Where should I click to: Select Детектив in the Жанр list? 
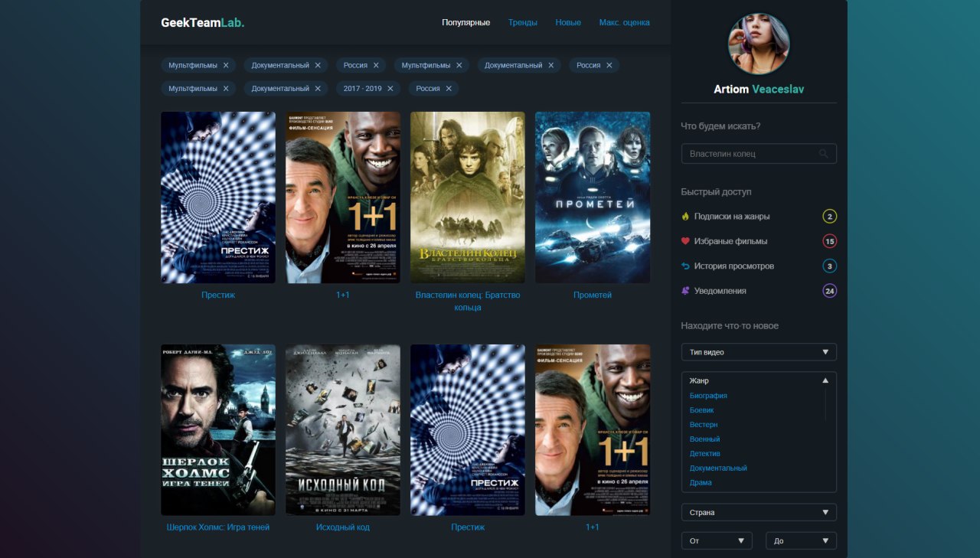coord(705,454)
